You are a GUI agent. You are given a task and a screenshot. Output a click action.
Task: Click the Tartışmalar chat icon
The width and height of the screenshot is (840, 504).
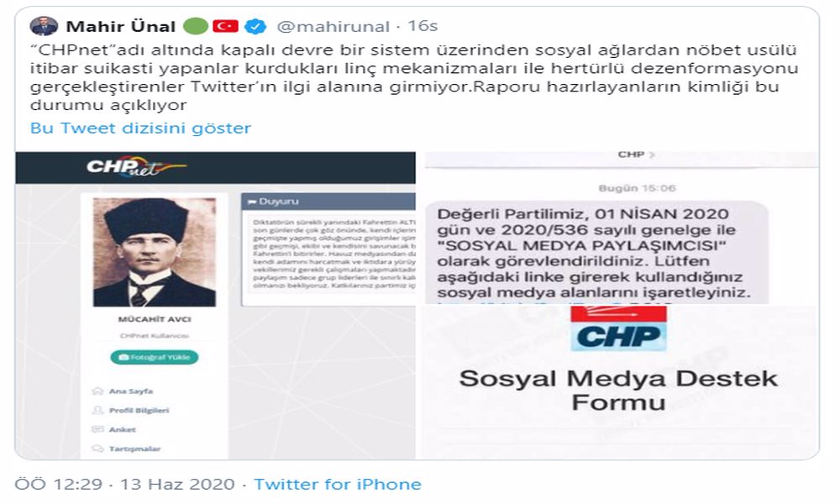(x=97, y=449)
